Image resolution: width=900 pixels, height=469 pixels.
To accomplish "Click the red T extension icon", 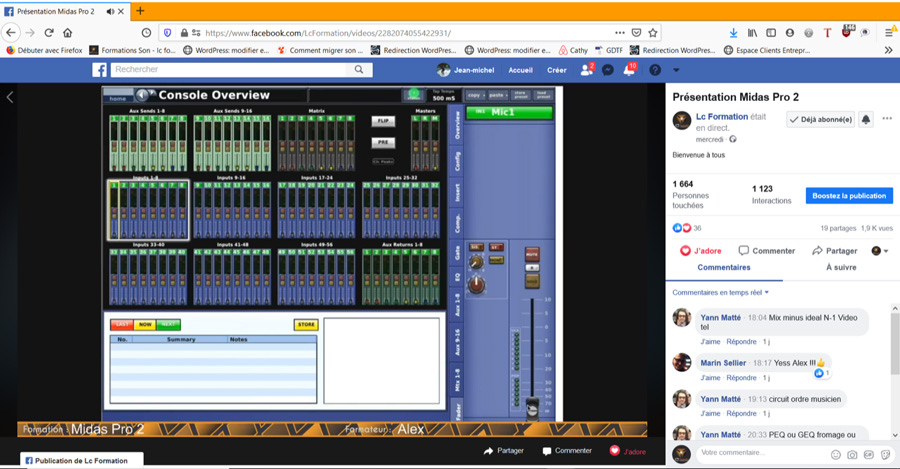I will pyautogui.click(x=827, y=33).
